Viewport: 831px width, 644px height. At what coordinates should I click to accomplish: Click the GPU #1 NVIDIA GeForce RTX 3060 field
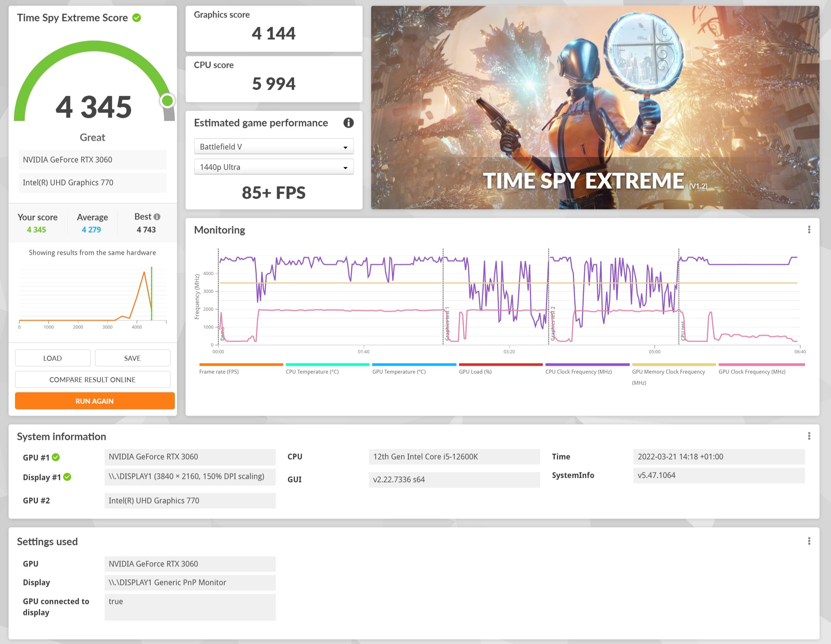[190, 457]
